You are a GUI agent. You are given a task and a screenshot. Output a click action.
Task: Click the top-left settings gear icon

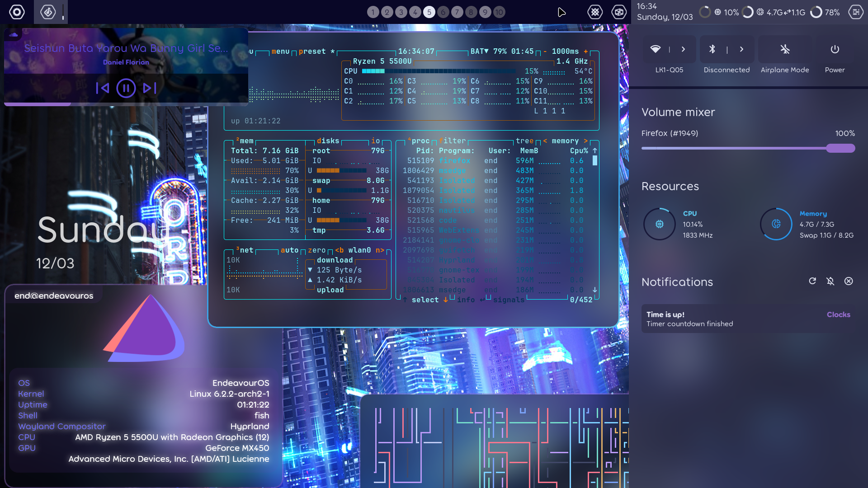17,12
